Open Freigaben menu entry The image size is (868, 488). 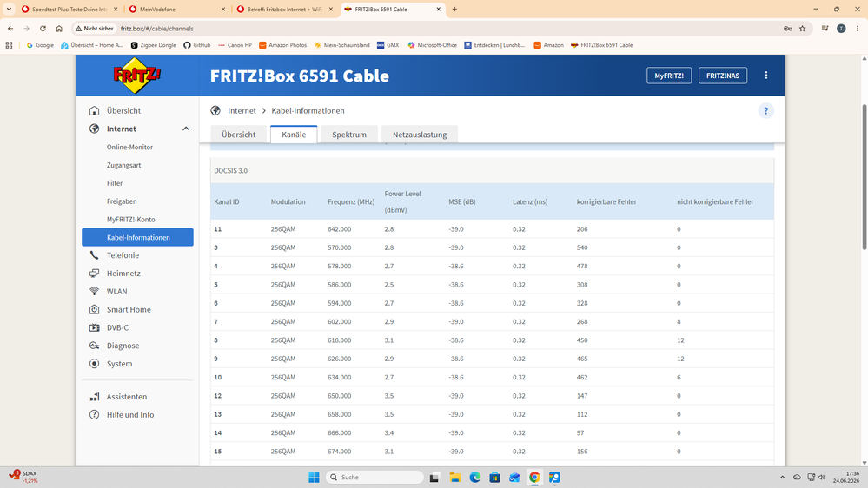[x=122, y=201]
